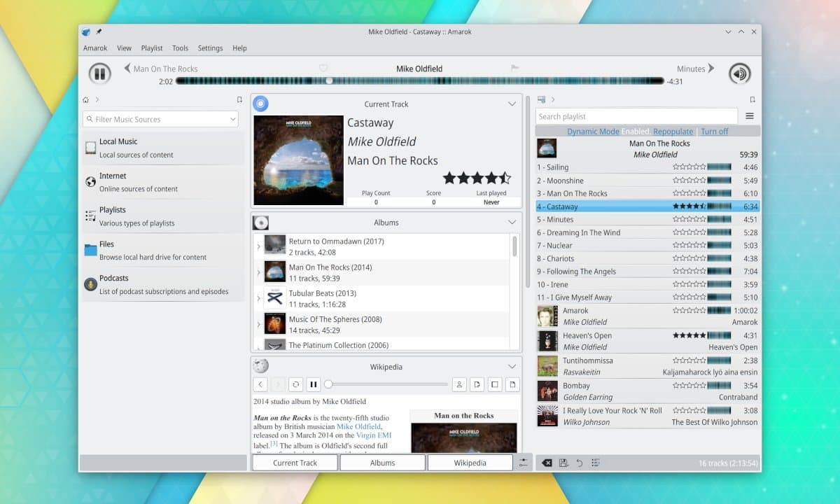This screenshot has height=504, width=840.
Task: Toggle the pin window icon in title bar
Action: [x=99, y=31]
